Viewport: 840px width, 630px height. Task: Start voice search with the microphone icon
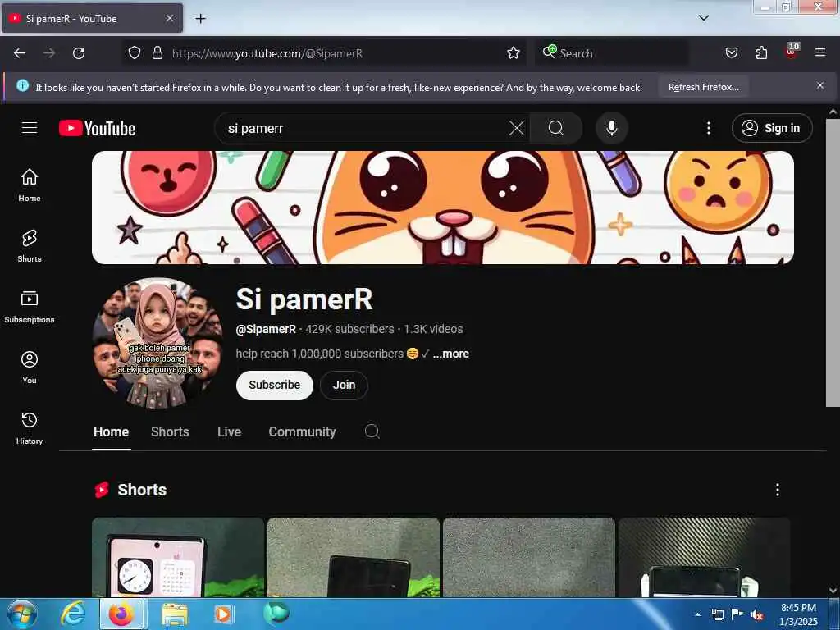click(x=611, y=128)
